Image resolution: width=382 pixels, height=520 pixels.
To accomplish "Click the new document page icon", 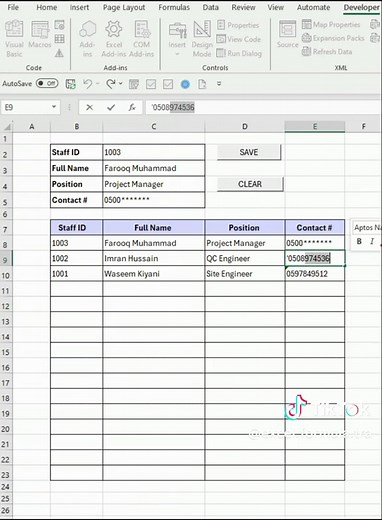I will point(202,84).
